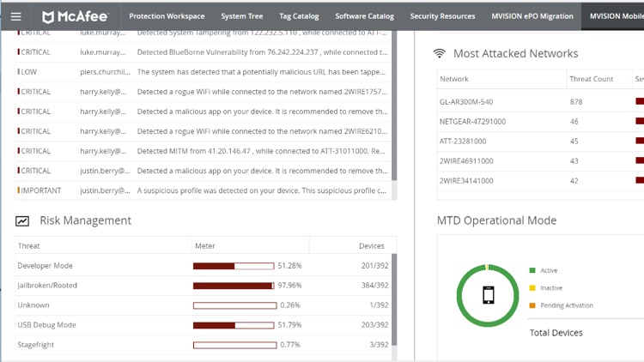Switch to the Tag Catalog tab
This screenshot has width=644, height=362.
(299, 16)
